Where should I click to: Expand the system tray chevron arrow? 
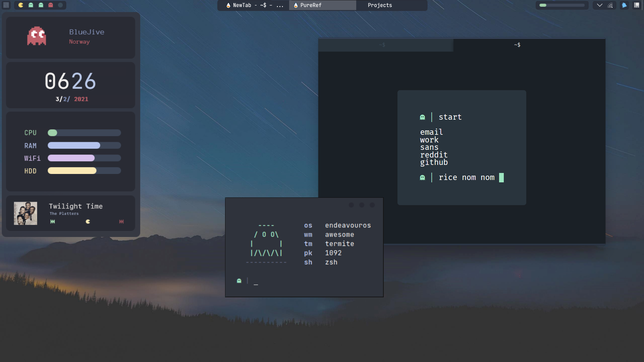(x=599, y=5)
